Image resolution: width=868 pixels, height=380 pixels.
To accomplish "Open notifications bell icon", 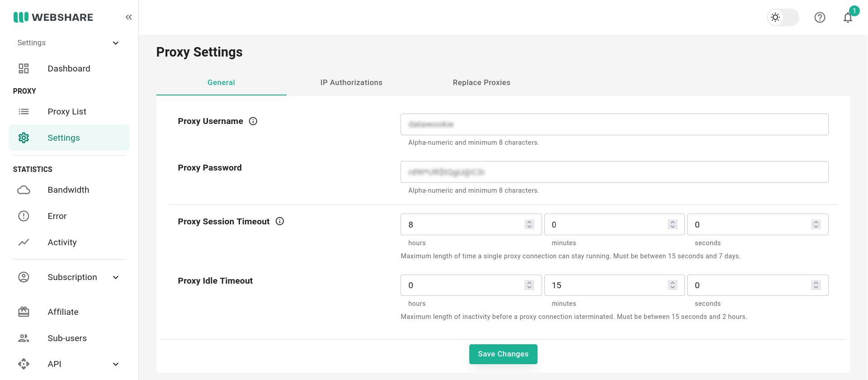I will pos(848,18).
